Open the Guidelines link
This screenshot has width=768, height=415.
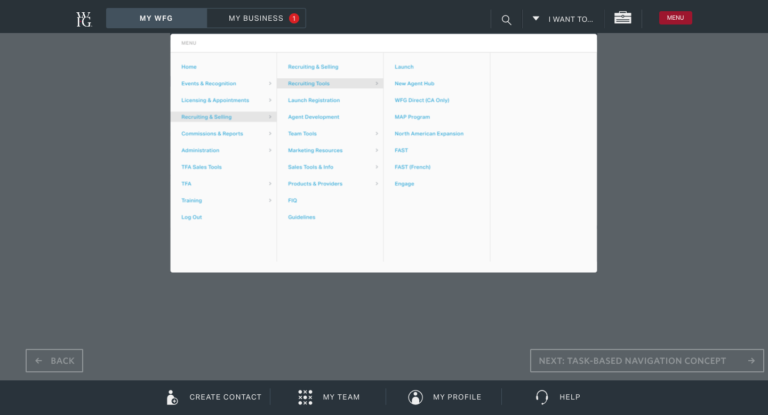302,217
